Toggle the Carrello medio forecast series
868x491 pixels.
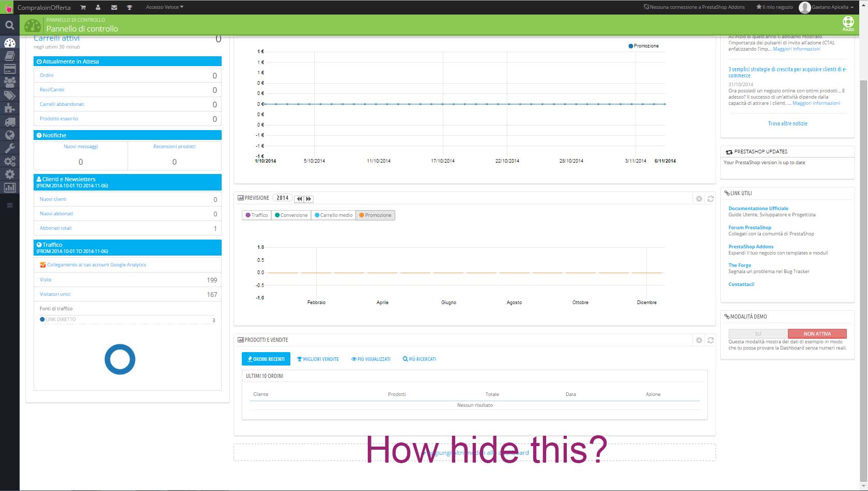point(333,215)
